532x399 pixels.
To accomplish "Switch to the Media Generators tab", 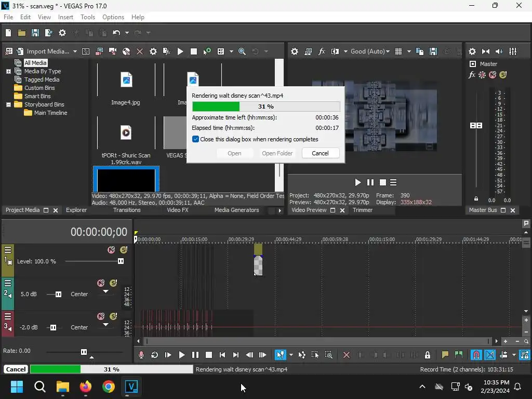I will [236, 210].
